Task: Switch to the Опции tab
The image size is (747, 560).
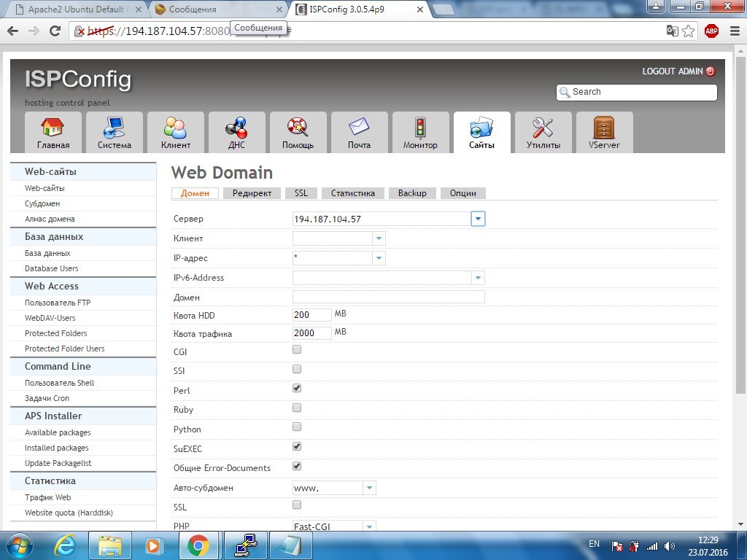Action: click(463, 192)
